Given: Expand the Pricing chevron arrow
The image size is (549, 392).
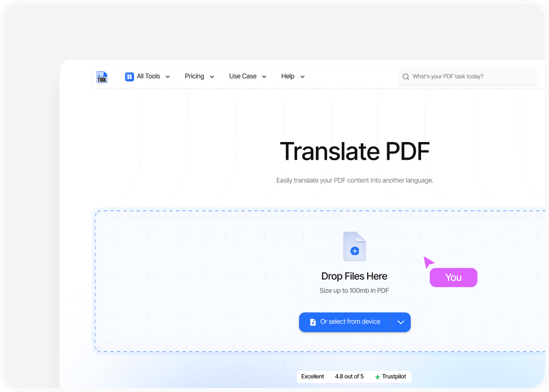Looking at the screenshot, I should point(212,77).
